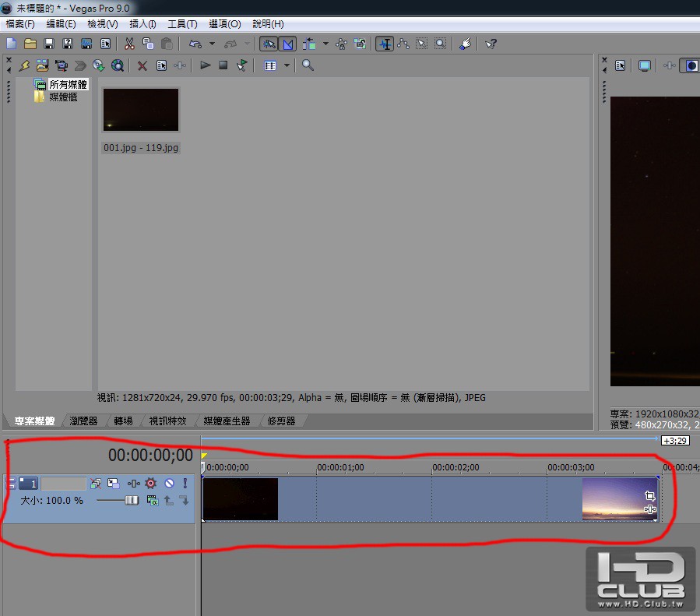Open the 檢視(V) menu
The width and height of the screenshot is (700, 616).
pyautogui.click(x=103, y=24)
